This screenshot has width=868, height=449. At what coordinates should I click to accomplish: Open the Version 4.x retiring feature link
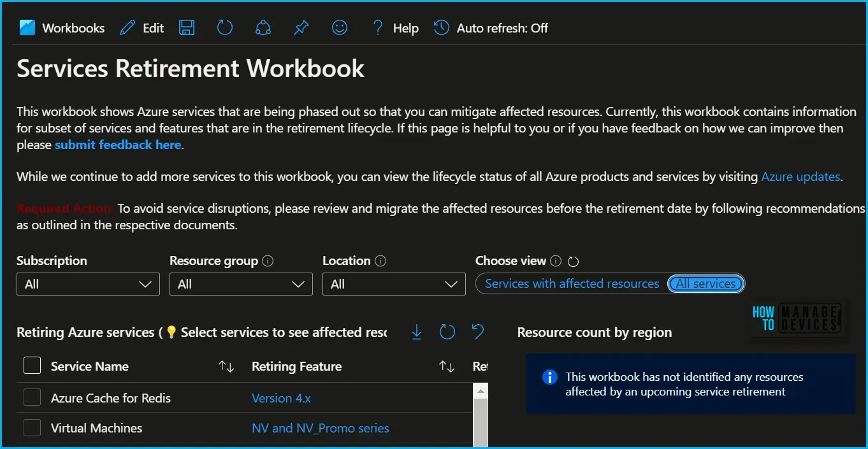(281, 398)
